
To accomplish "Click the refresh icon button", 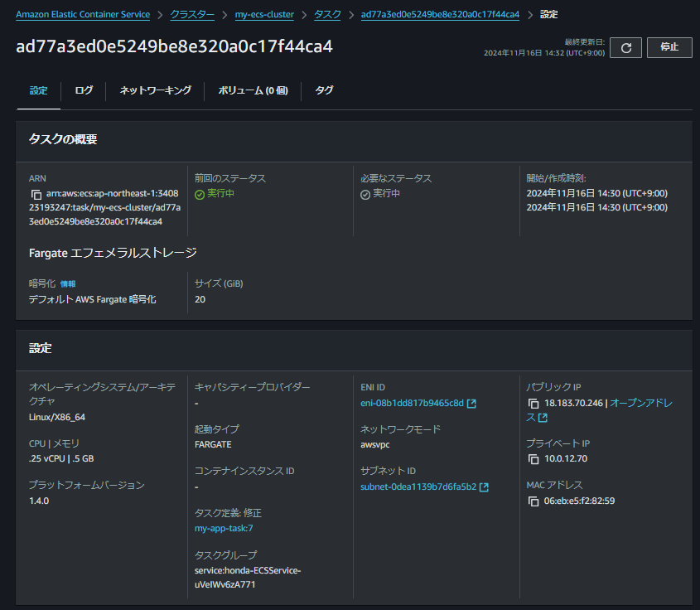I will click(x=625, y=48).
